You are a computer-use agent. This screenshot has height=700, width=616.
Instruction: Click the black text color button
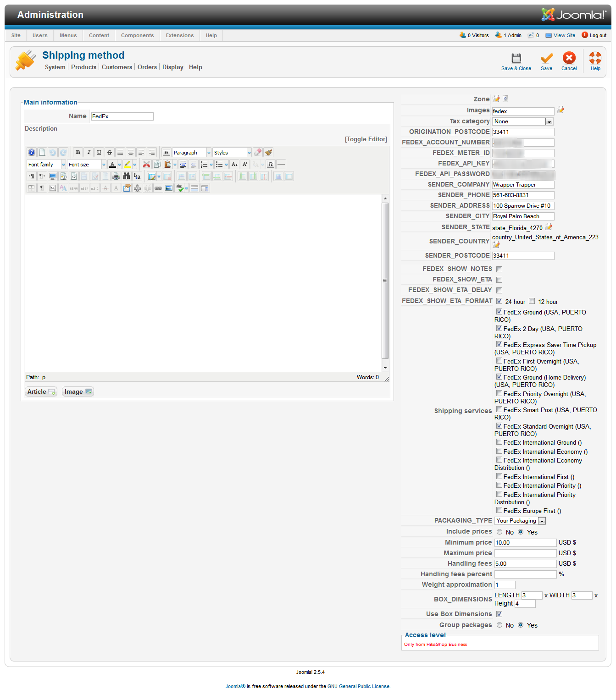pyautogui.click(x=112, y=164)
